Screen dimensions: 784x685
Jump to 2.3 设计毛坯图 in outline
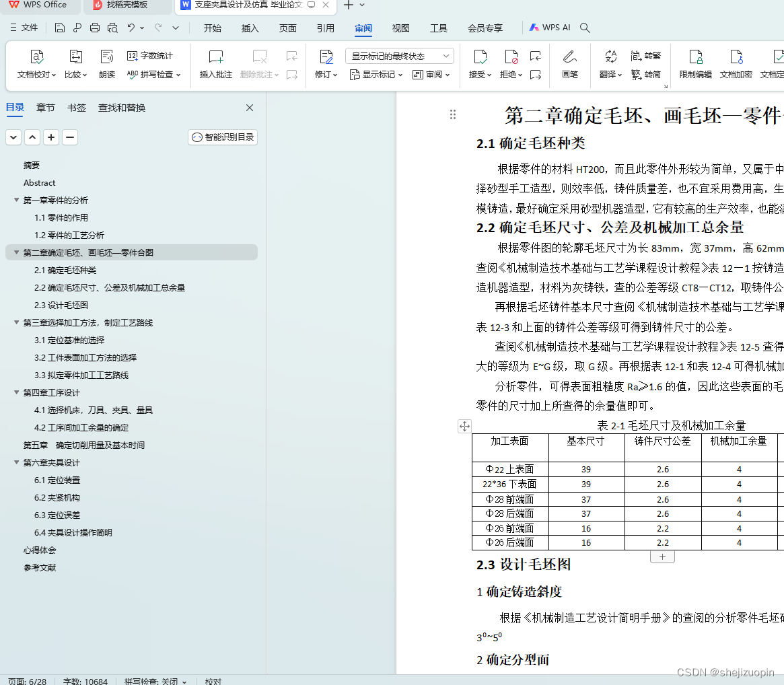tap(61, 305)
